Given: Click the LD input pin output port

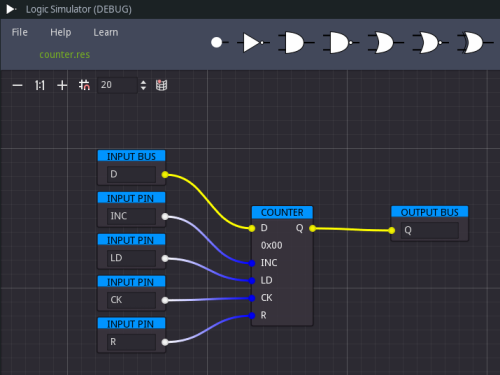Looking at the screenshot, I should (165, 258).
